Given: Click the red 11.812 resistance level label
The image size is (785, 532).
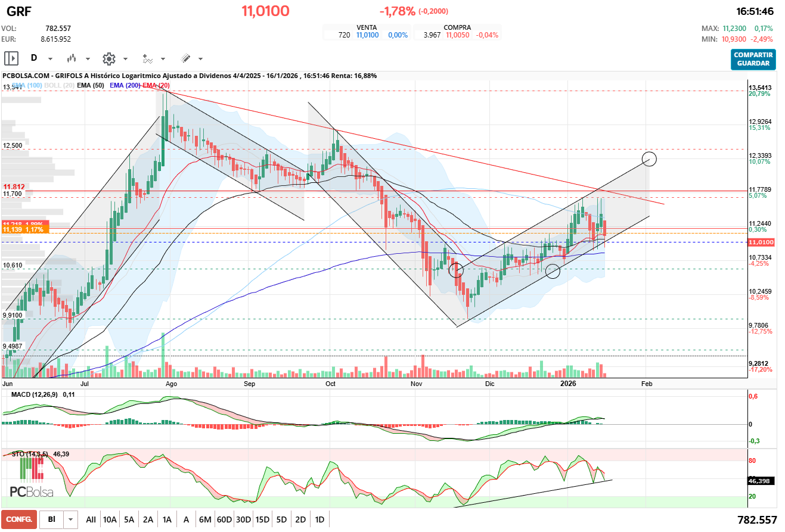Looking at the screenshot, I should click(x=14, y=186).
